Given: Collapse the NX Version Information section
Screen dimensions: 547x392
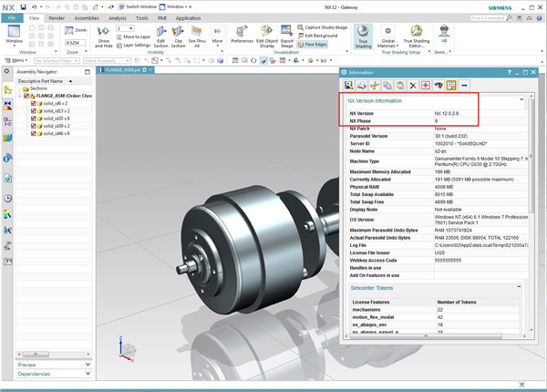Looking at the screenshot, I should pos(521,99).
